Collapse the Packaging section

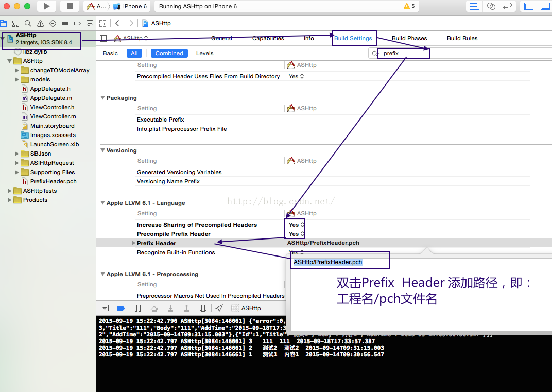pos(103,98)
